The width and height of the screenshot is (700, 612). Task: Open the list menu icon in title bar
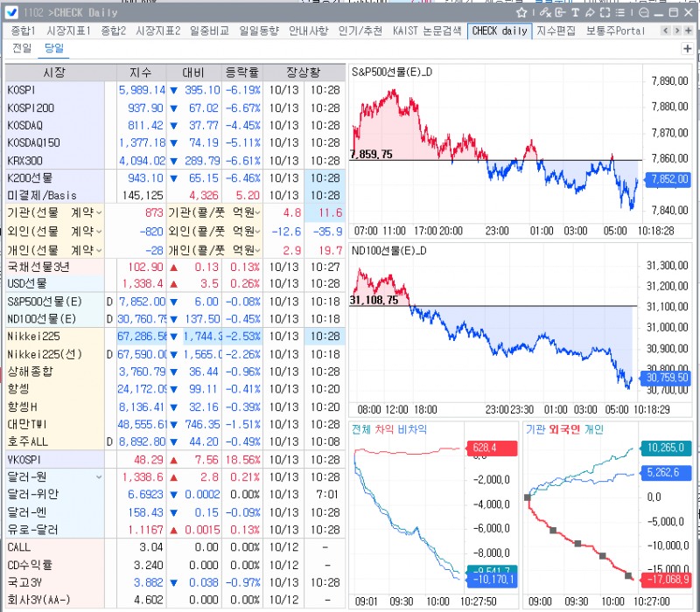click(620, 12)
